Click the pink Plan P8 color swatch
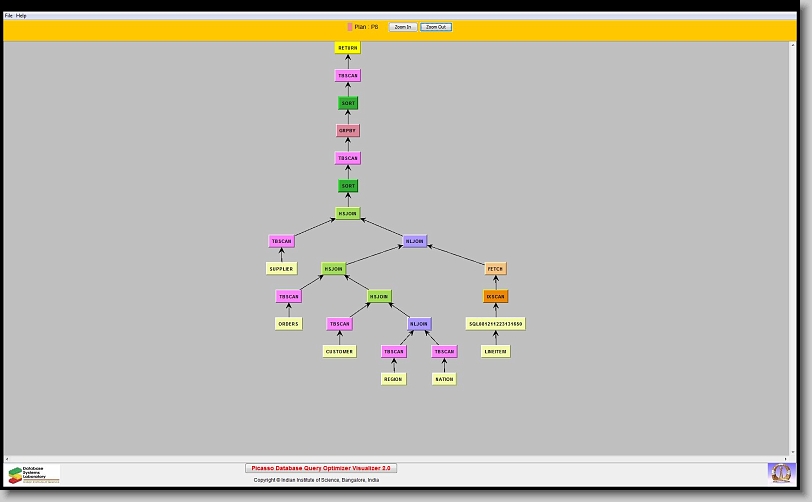The image size is (812, 502). (350, 27)
